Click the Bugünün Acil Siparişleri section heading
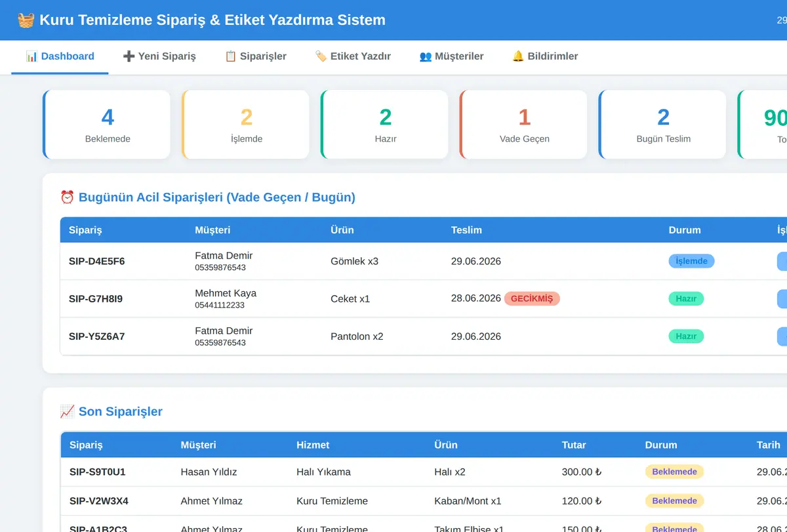The image size is (787, 532). click(217, 197)
